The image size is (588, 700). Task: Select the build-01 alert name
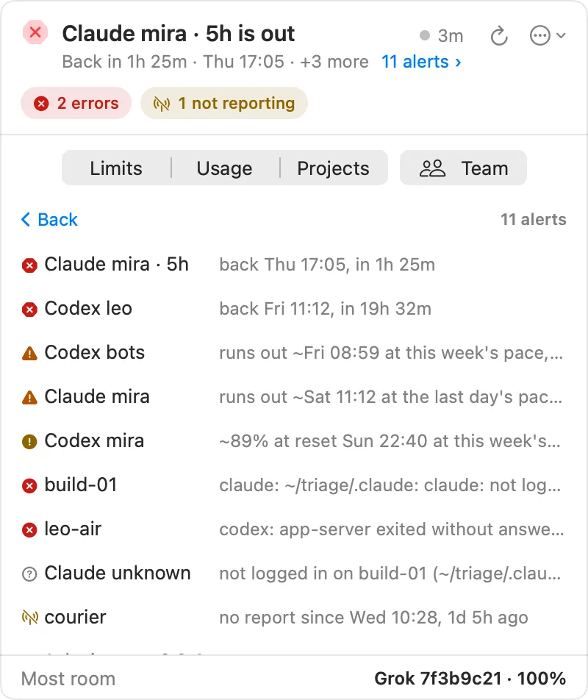[x=81, y=485]
